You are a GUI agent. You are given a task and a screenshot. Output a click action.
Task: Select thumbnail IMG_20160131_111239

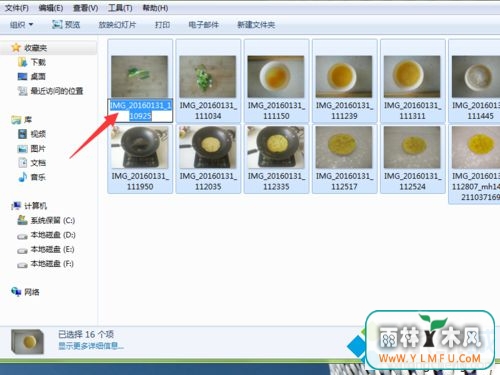tap(344, 76)
